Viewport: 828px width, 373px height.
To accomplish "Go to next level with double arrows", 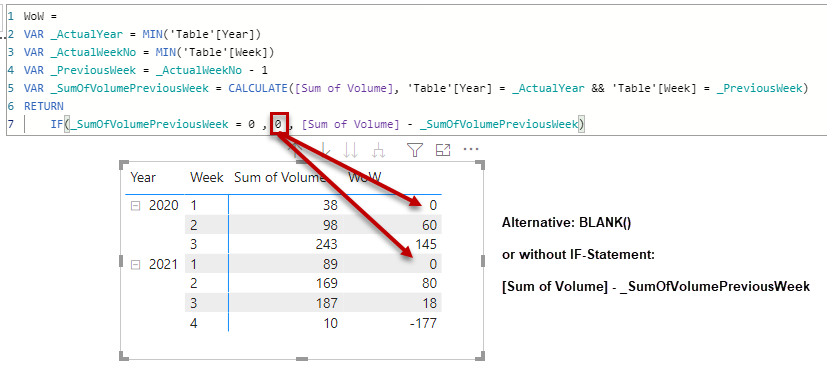I will [351, 151].
